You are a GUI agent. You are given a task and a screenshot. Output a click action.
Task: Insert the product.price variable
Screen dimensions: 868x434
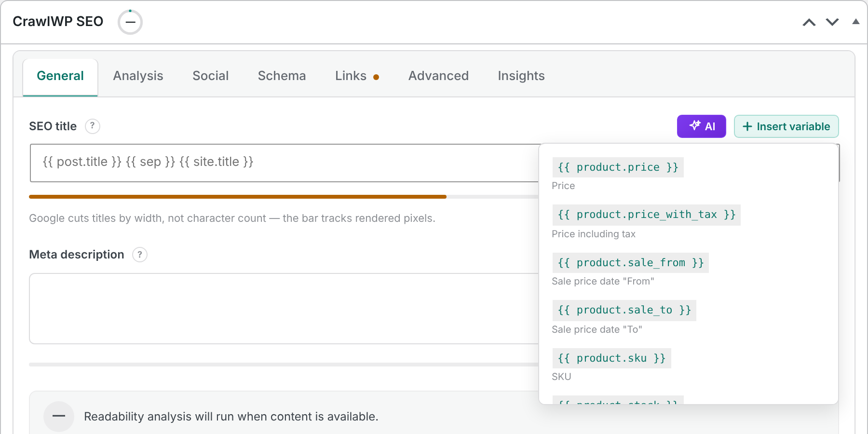618,167
